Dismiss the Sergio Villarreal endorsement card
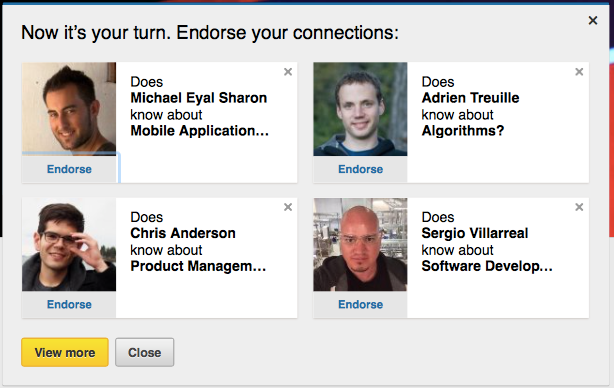614x388 pixels. coord(579,207)
